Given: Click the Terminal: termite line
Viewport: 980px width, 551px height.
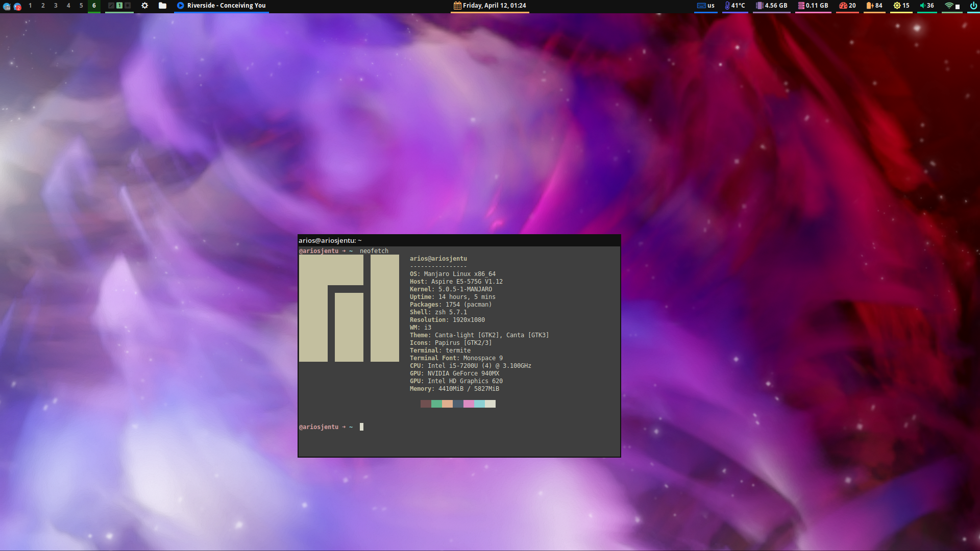Looking at the screenshot, I should pyautogui.click(x=440, y=350).
